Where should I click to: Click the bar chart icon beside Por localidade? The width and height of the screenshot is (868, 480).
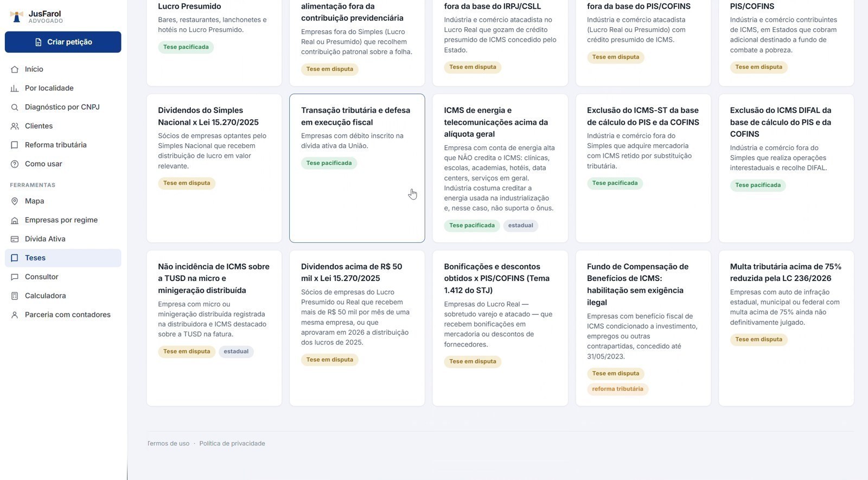coord(15,88)
